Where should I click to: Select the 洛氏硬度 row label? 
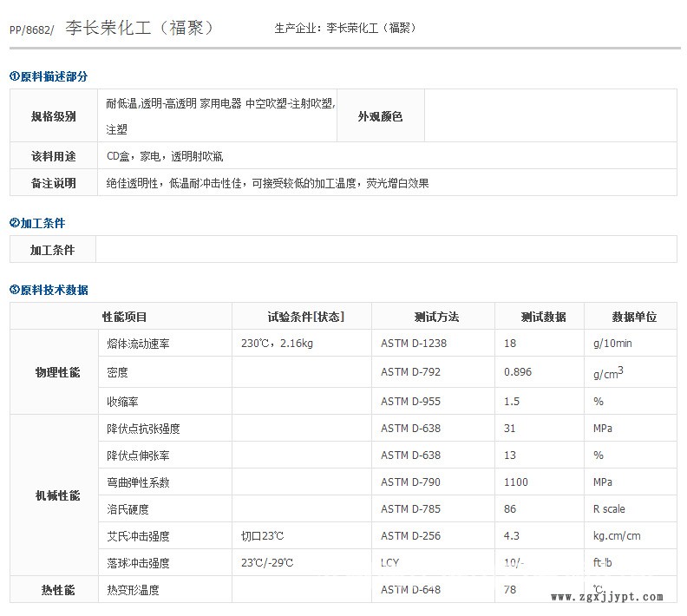click(128, 509)
